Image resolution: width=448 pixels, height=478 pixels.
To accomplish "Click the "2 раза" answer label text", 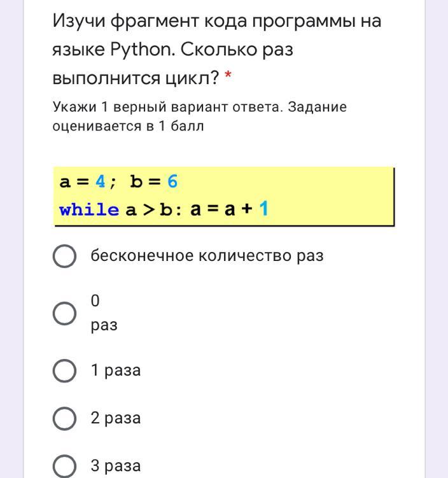I will [115, 418].
